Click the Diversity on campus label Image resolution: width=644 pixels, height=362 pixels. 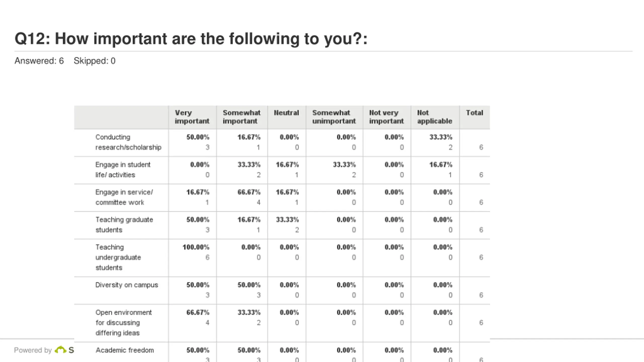pos(127,285)
